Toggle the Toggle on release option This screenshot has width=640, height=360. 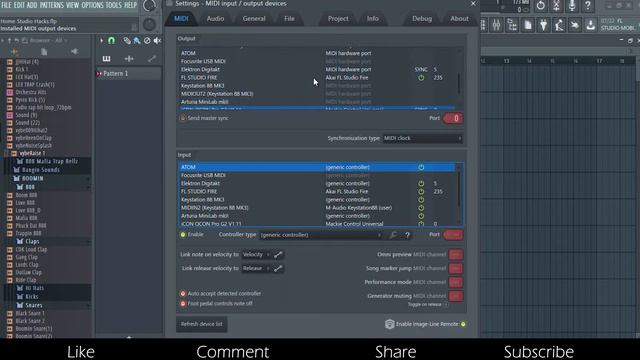click(446, 304)
